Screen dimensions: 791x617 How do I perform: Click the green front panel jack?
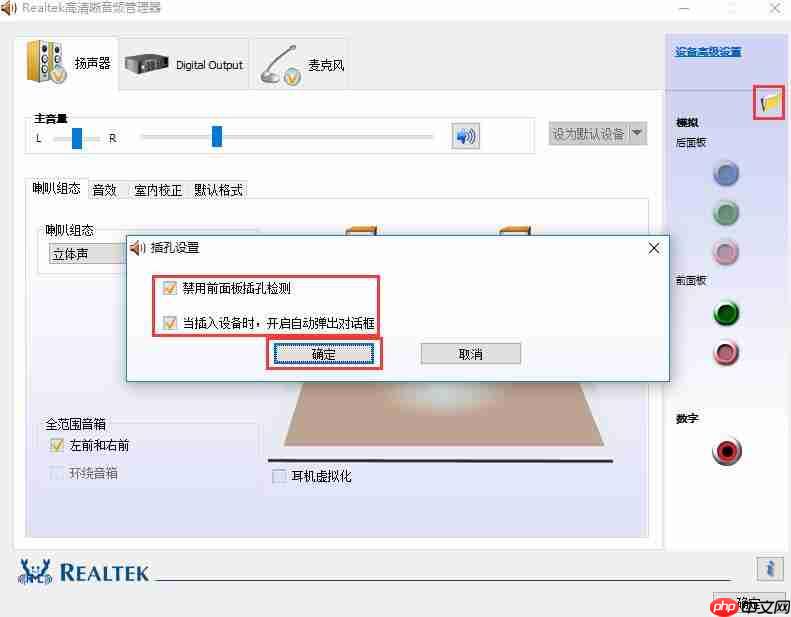point(726,313)
